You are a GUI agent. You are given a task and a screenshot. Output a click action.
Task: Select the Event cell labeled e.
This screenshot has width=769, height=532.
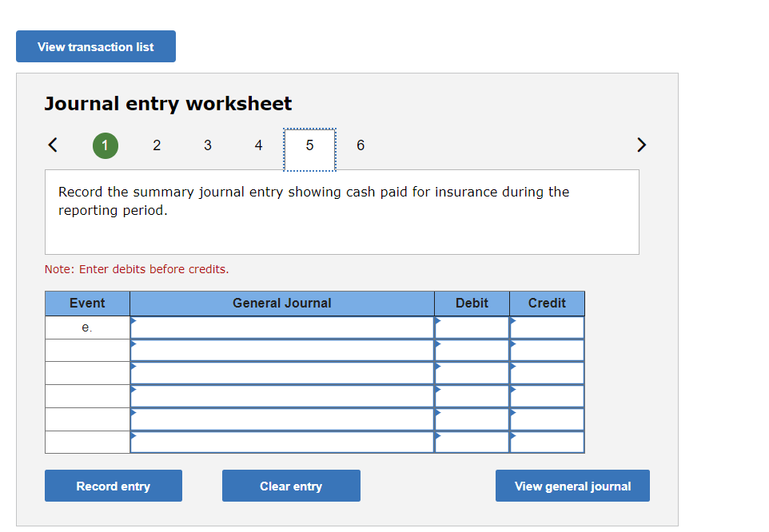coord(88,326)
